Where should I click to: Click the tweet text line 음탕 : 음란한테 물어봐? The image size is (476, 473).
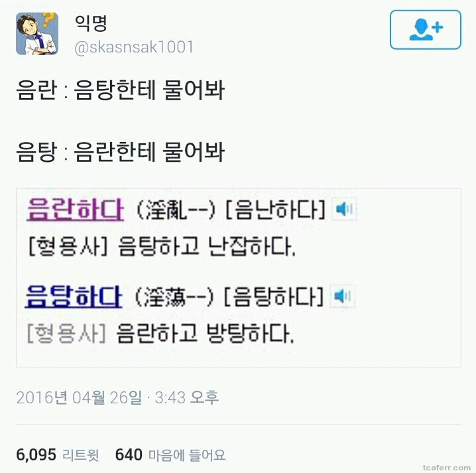pyautogui.click(x=120, y=152)
